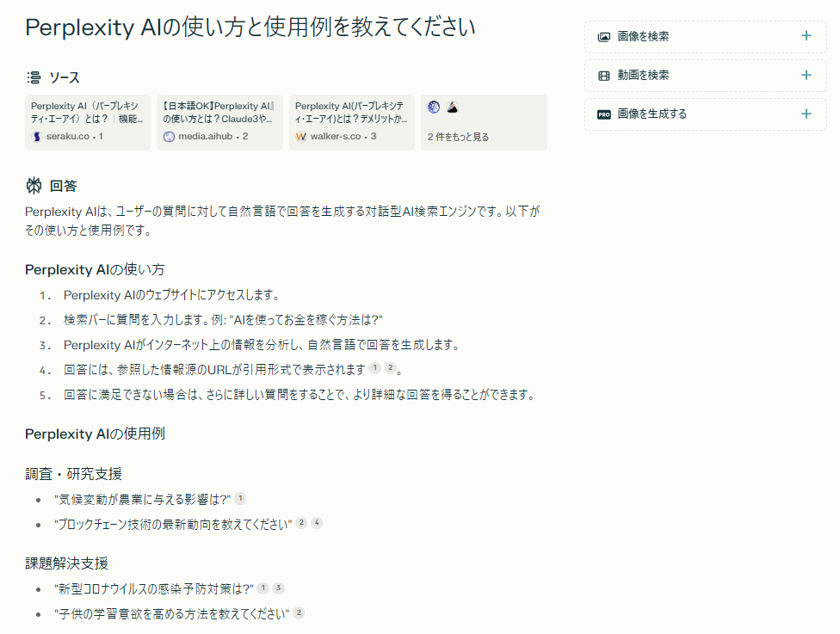
Task: Open the media.aihub source card
Action: pyautogui.click(x=219, y=122)
